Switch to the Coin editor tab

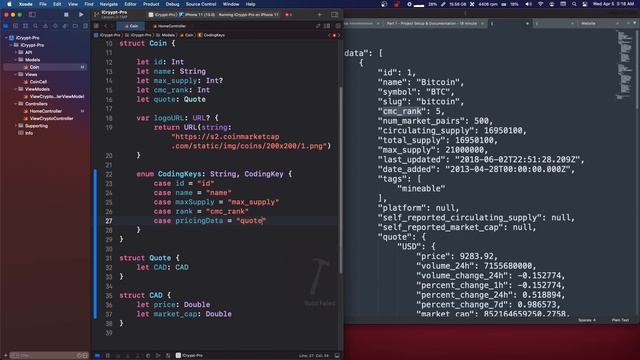[131, 26]
